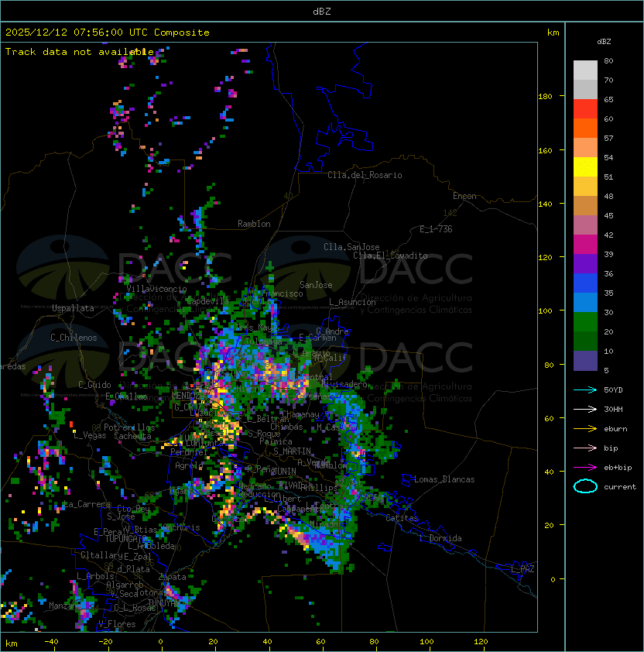Click the 'eb+bip' legend label
Viewport: 644px width, 652px height.
618,468
